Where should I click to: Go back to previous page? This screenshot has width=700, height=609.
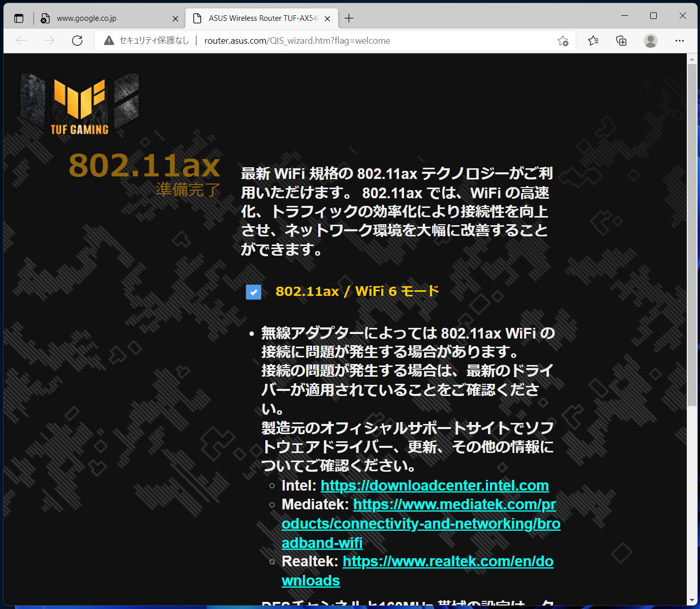click(21, 41)
